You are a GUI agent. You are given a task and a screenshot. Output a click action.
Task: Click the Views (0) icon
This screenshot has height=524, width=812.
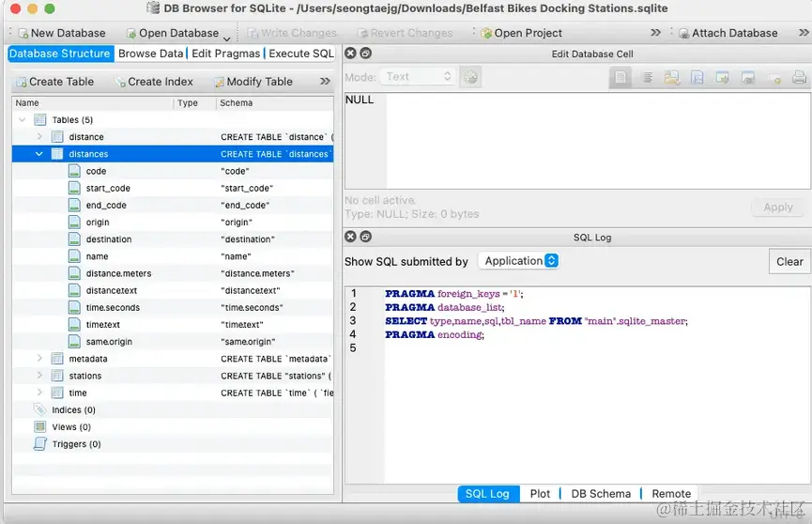point(39,427)
